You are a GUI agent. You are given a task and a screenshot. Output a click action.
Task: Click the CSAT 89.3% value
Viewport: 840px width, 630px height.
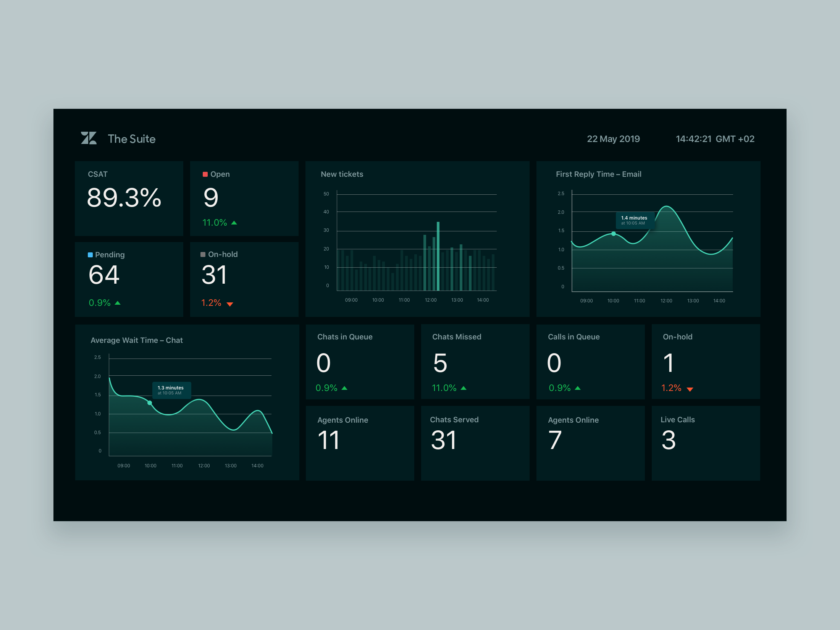click(124, 198)
